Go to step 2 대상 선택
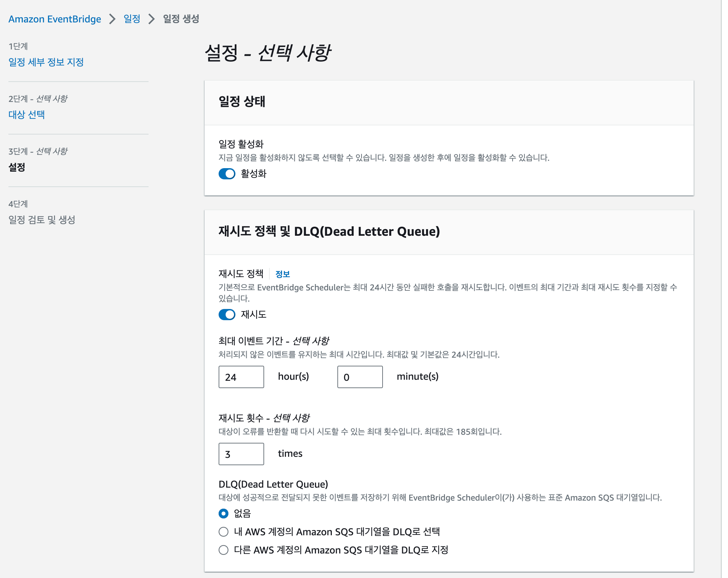Screen dimensions: 728x578 pos(27,115)
